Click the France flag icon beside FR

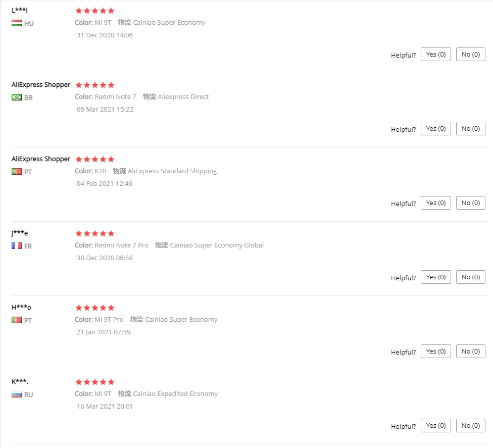tap(17, 246)
